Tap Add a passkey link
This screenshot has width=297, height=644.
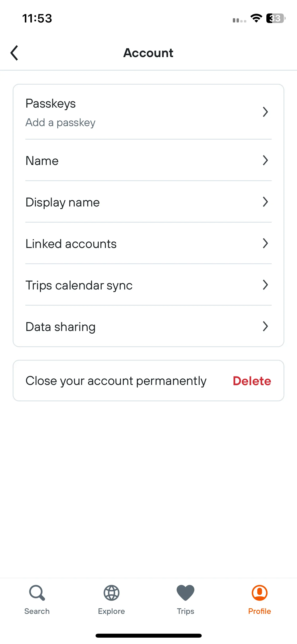[x=60, y=123]
